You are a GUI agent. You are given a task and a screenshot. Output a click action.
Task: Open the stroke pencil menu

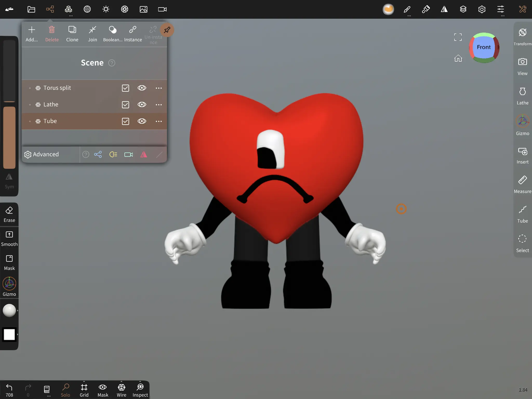point(407,9)
